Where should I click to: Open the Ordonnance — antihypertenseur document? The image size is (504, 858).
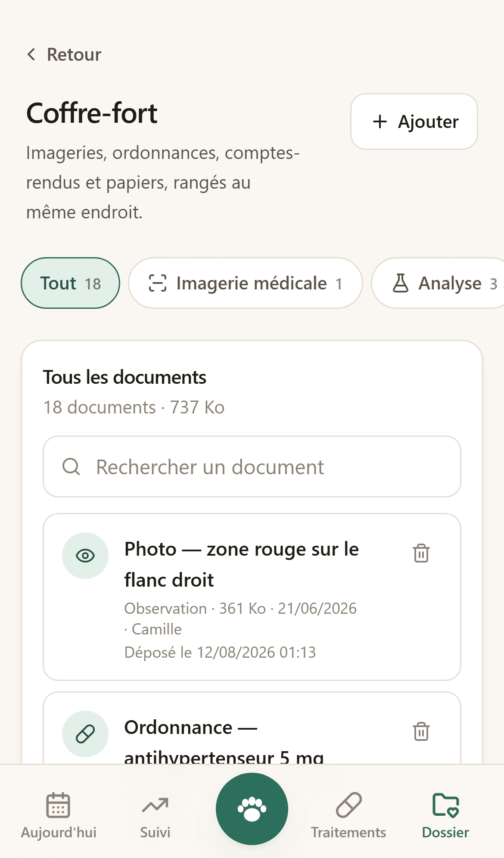click(252, 728)
